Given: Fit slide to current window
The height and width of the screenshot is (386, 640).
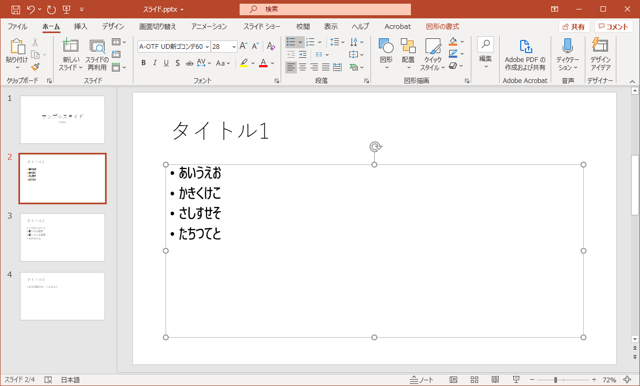Looking at the screenshot, I should click(x=628, y=380).
